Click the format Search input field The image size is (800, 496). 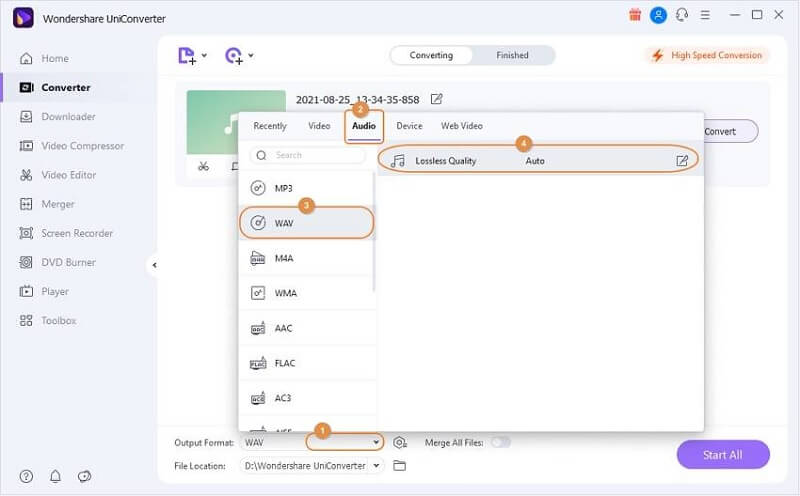pyautogui.click(x=312, y=156)
